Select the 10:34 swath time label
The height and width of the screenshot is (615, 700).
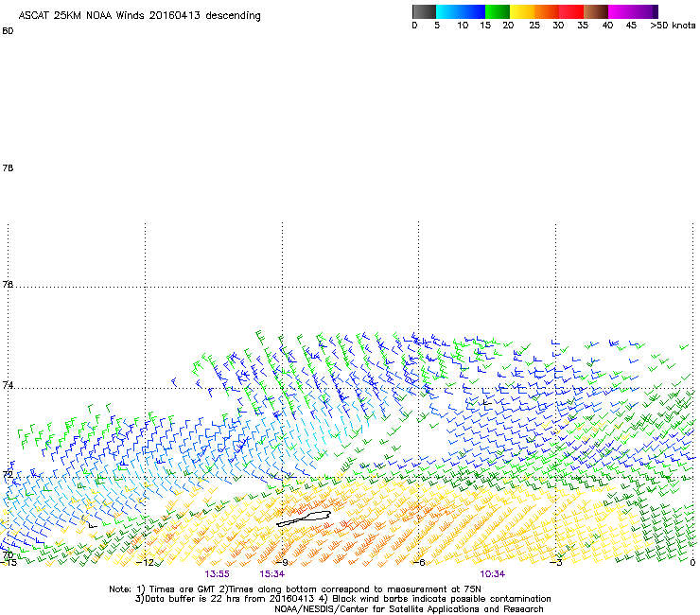tap(493, 574)
